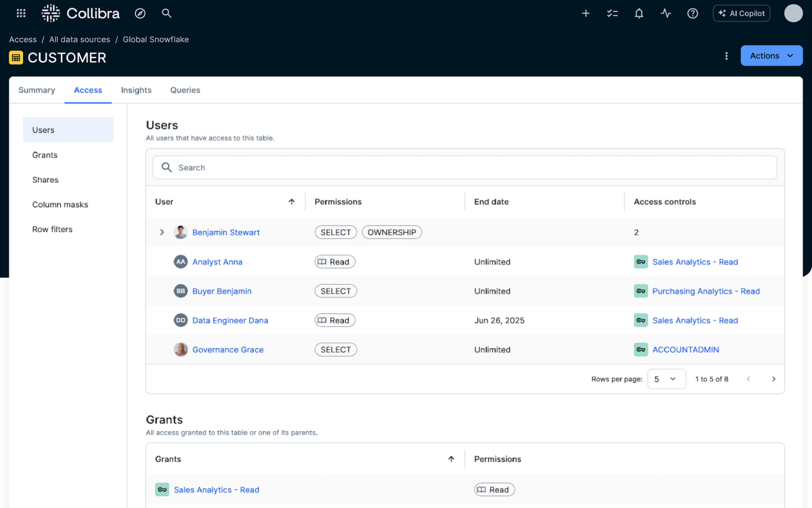The width and height of the screenshot is (812, 508).
Task: Click the Users search field
Action: [x=465, y=168]
